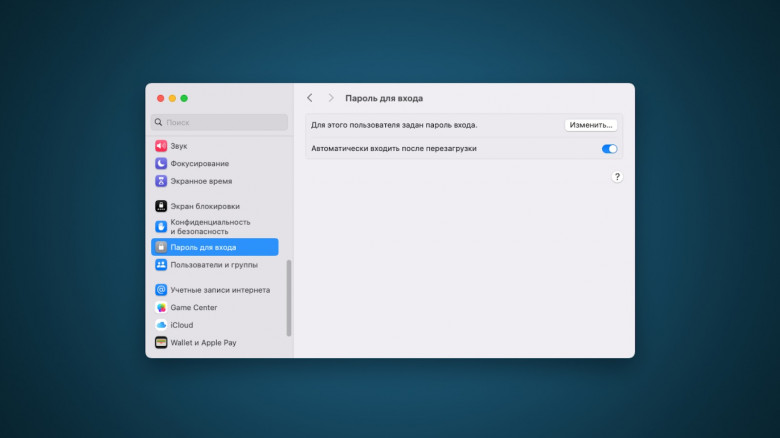
Task: Minimize the window with the yellow button
Action: click(x=172, y=99)
